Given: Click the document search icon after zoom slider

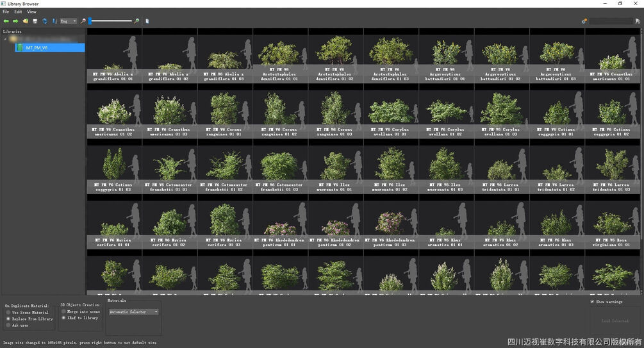Looking at the screenshot, I should click(x=147, y=21).
